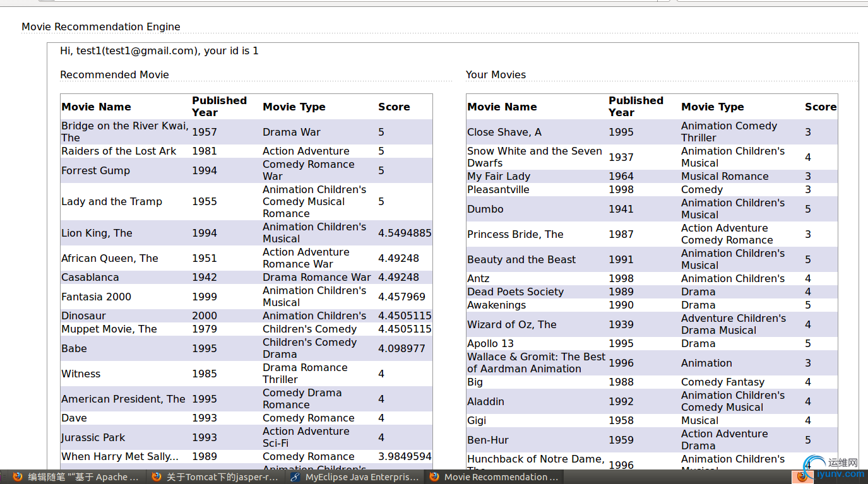Select American President, The

123,399
